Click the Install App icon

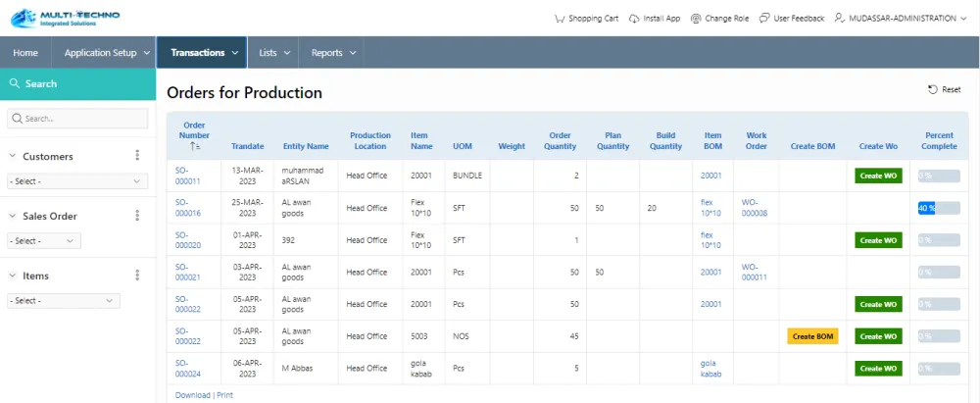(634, 19)
